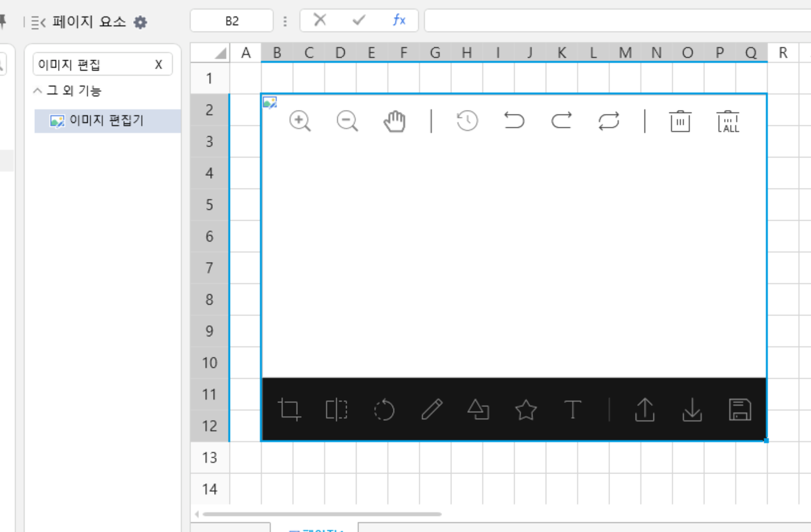Click the delete ALL trash icon
This screenshot has height=532, width=811.
pyautogui.click(x=728, y=121)
